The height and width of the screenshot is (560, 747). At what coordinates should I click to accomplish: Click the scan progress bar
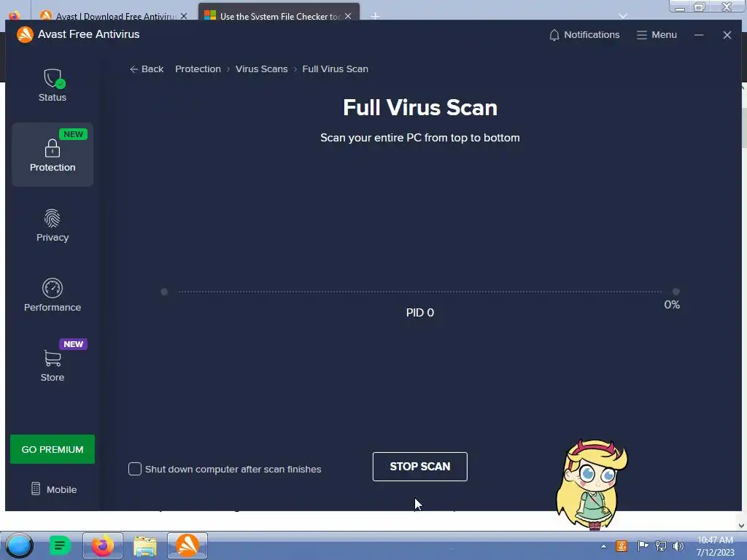click(419, 292)
